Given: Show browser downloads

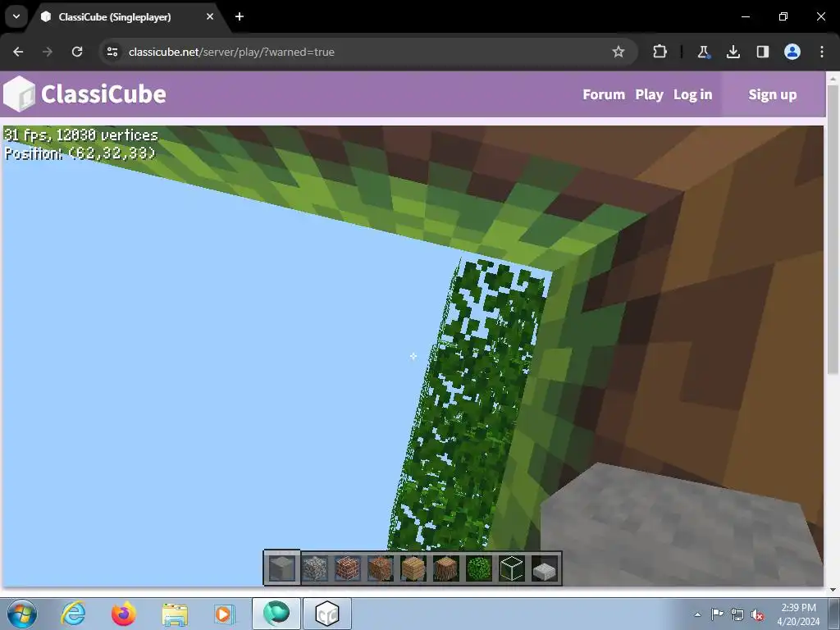Looking at the screenshot, I should pos(733,52).
